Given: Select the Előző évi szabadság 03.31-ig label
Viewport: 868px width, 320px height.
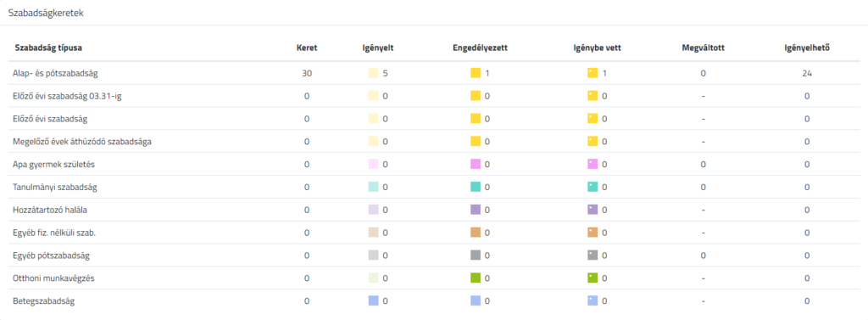Looking at the screenshot, I should [x=67, y=96].
